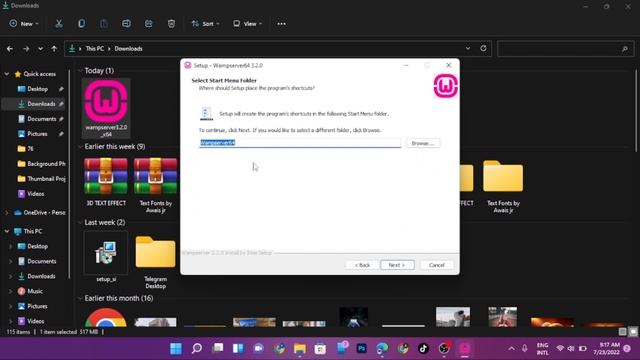
Task: Click the Browse... button in Setup
Action: (x=423, y=143)
